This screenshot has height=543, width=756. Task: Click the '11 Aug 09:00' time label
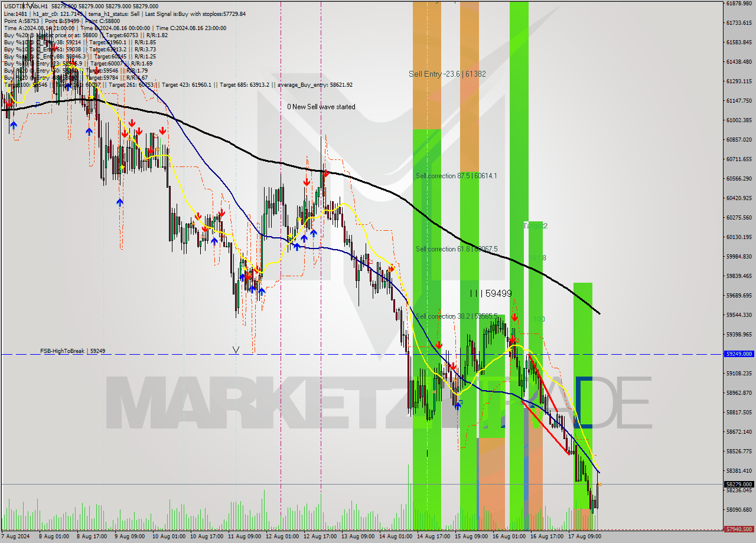tap(245, 537)
